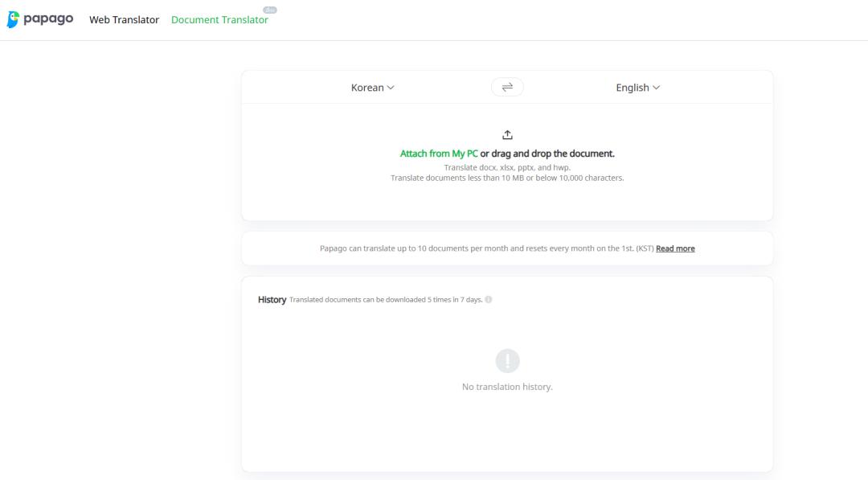Click the 10 MB size limit text
This screenshot has width=868, height=480.
point(507,178)
